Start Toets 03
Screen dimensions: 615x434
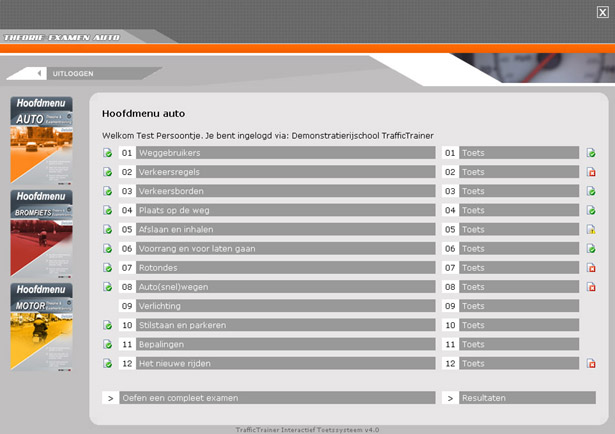point(510,191)
